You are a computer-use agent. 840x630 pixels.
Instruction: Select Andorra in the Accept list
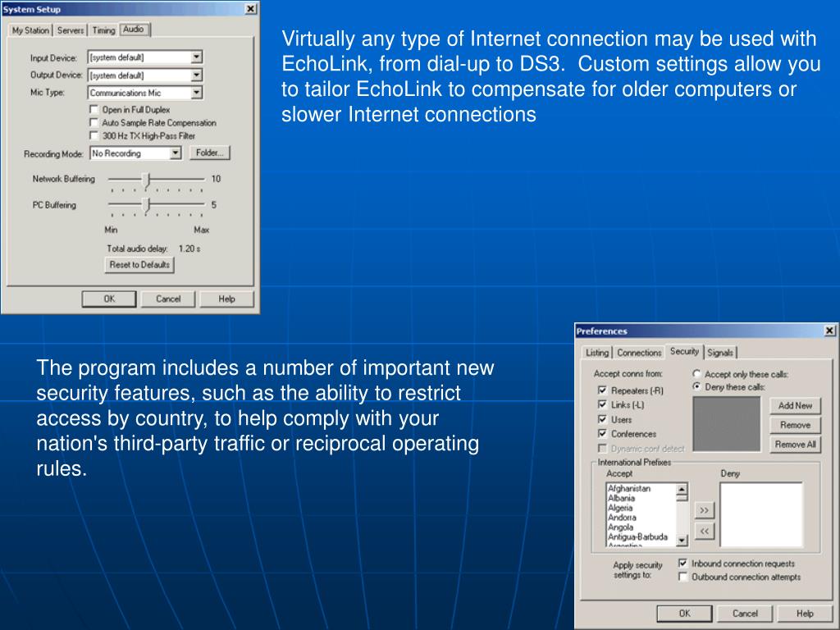622,518
